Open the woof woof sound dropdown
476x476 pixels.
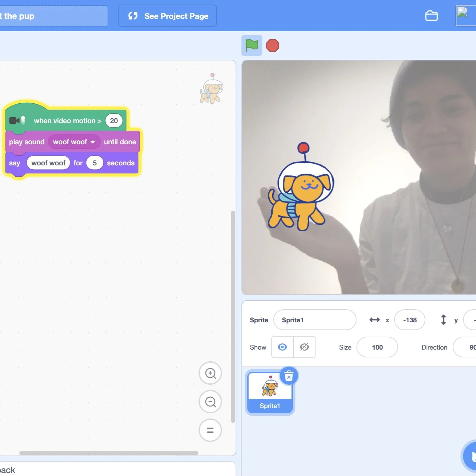[x=73, y=142]
